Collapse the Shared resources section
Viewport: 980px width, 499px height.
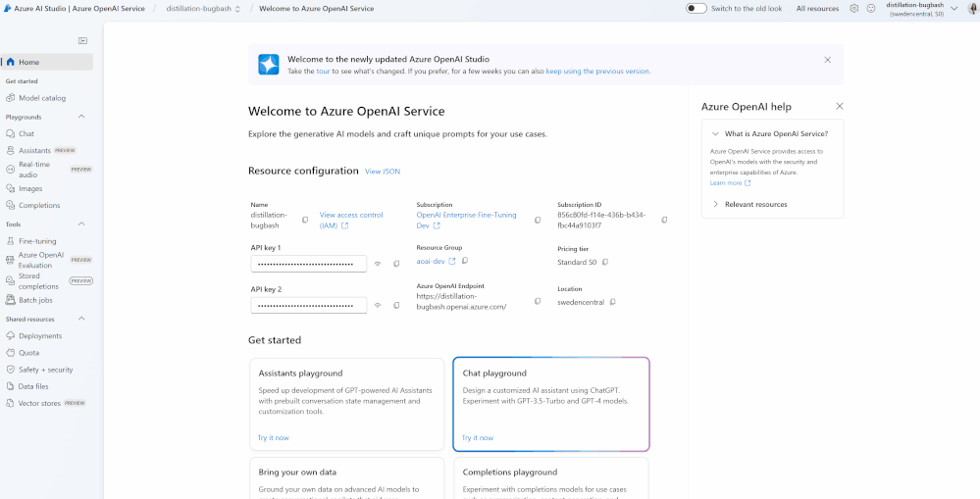click(x=81, y=320)
